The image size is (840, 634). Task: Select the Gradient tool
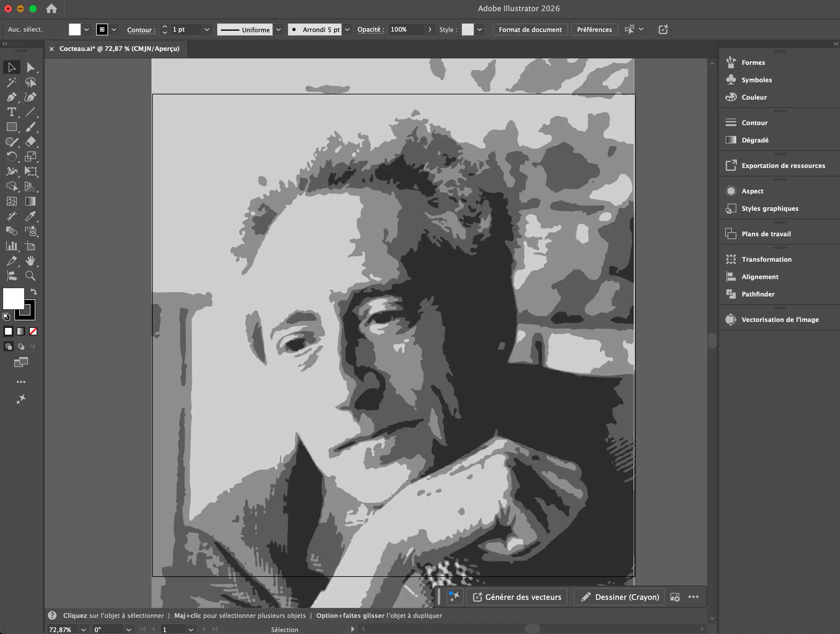pyautogui.click(x=30, y=201)
